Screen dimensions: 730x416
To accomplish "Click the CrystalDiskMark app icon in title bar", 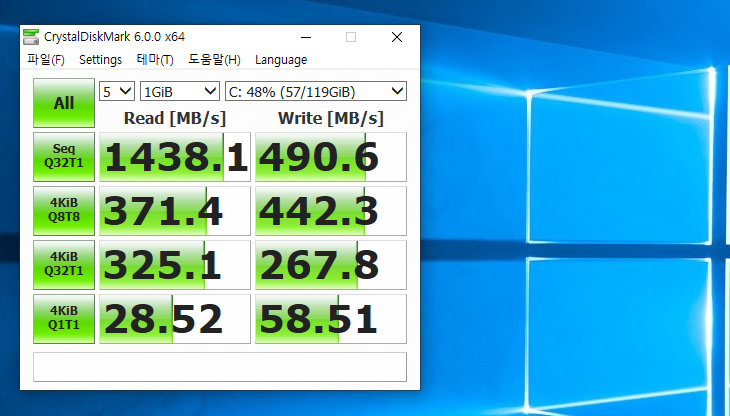I will pyautogui.click(x=31, y=37).
